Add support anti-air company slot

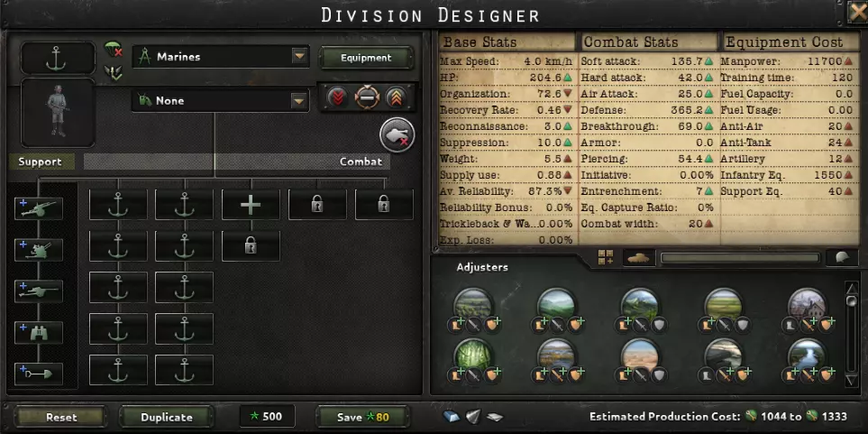pyautogui.click(x=39, y=250)
